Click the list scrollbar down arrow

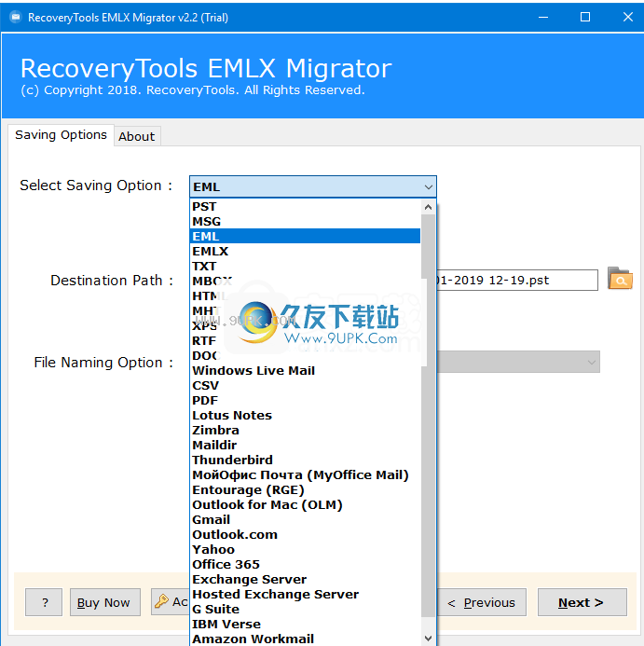pos(428,639)
